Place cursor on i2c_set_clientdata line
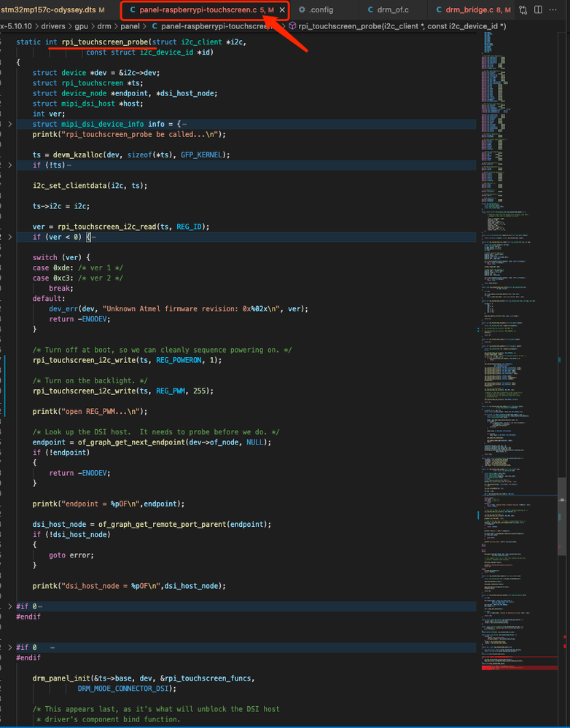Image resolution: width=570 pixels, height=728 pixels. click(90, 186)
